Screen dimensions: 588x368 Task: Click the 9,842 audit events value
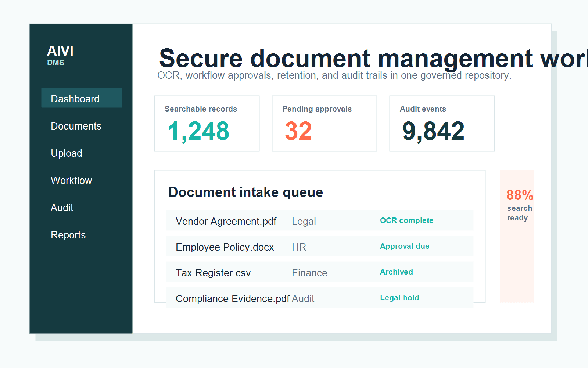pyautogui.click(x=434, y=131)
